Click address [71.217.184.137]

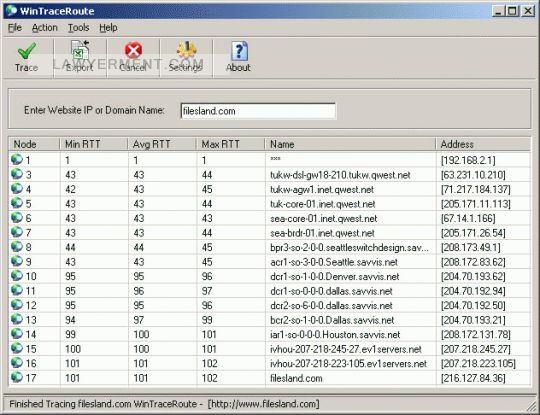[x=476, y=189]
